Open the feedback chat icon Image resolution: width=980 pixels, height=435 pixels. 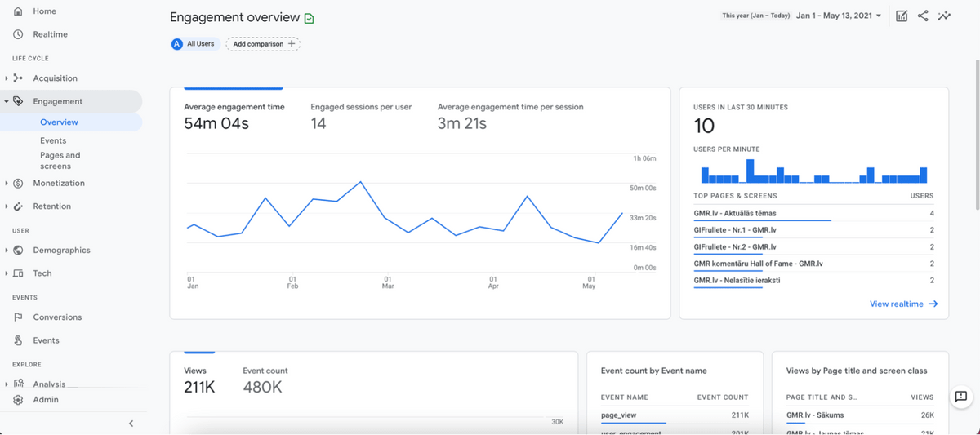[960, 397]
